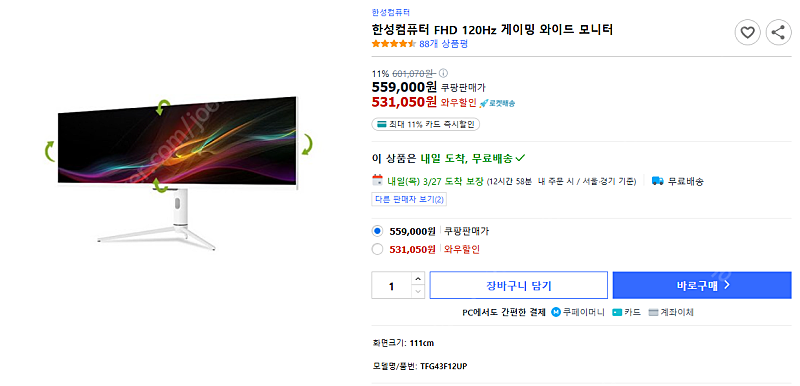Select the 559,000원 쿠팡판매가 radio option
This screenshot has width=800, height=386.
coord(378,231)
